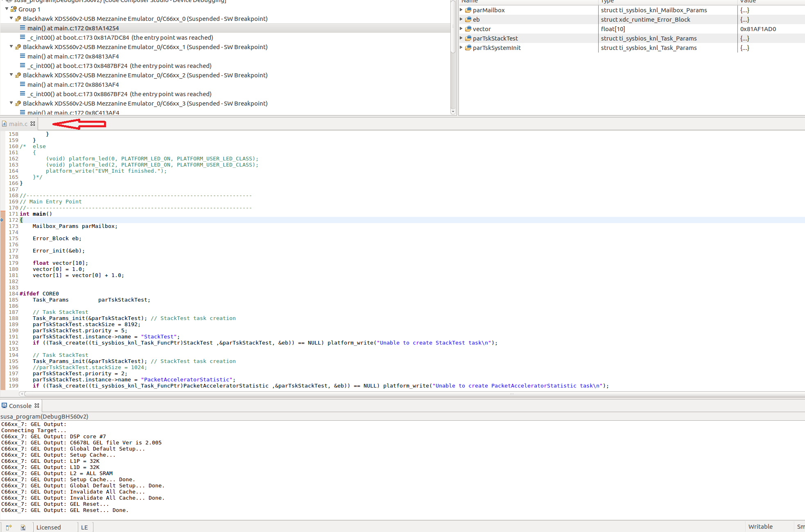Select _c_int00() frame under C66xx_2
Viewport: 805px width, 532px height.
(x=119, y=94)
